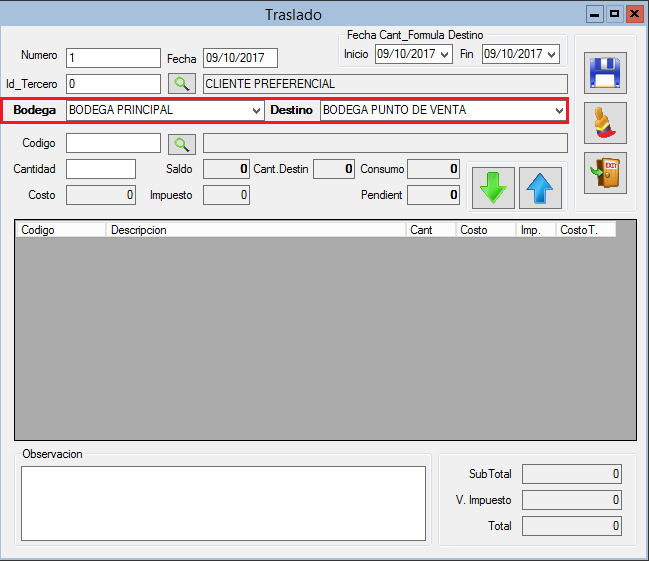Click inside the Observacion text area
The image size is (649, 561).
click(224, 502)
